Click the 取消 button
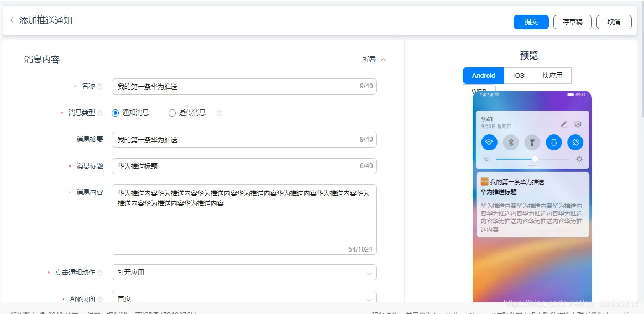The image size is (644, 314). click(614, 22)
